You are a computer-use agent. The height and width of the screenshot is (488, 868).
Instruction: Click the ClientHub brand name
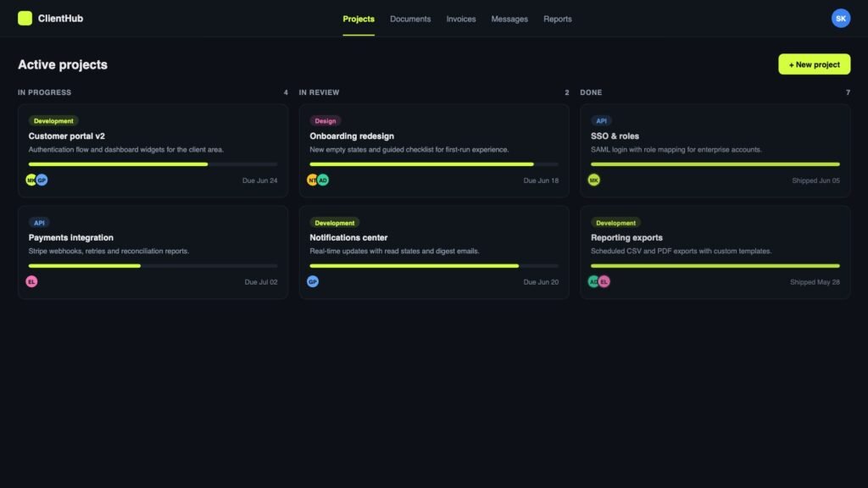click(60, 19)
